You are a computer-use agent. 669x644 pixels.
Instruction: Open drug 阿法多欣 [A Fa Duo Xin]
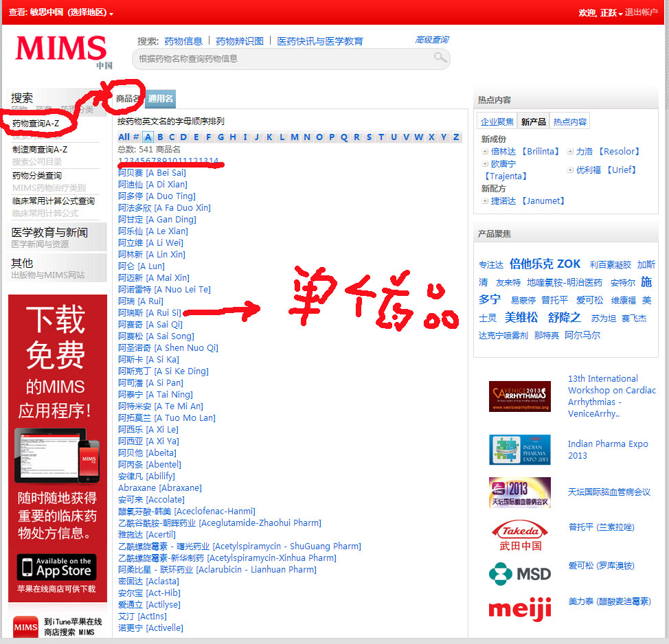pyautogui.click(x=164, y=208)
